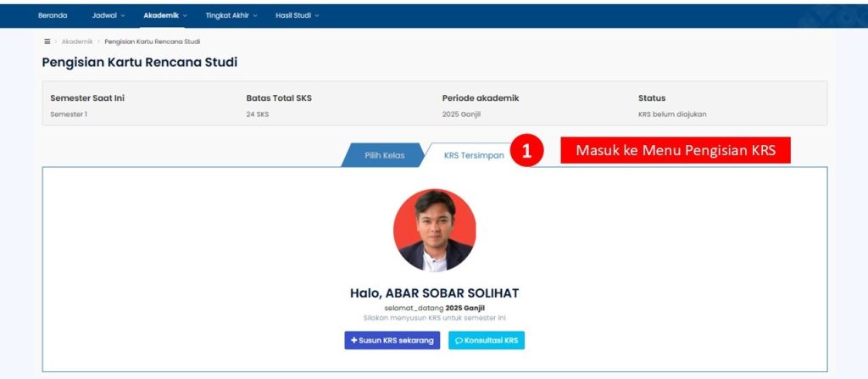Click plus icon on Susun KRS sekarang
This screenshot has height=379, width=868.
(x=353, y=341)
